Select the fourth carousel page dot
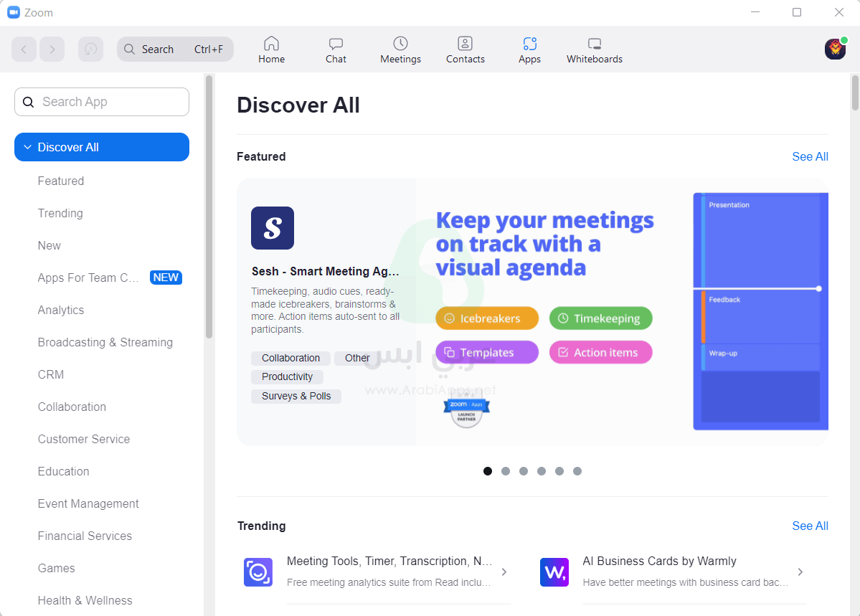The image size is (860, 616). coord(542,471)
